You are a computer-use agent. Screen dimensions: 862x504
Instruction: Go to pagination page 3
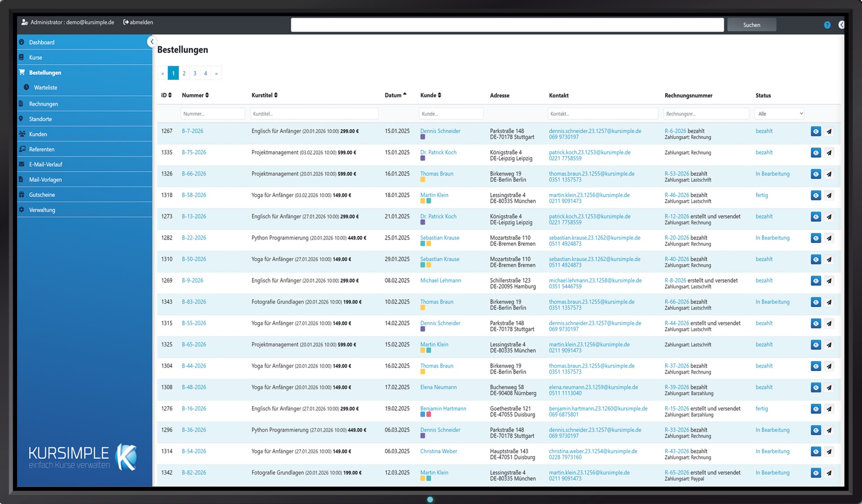point(195,73)
